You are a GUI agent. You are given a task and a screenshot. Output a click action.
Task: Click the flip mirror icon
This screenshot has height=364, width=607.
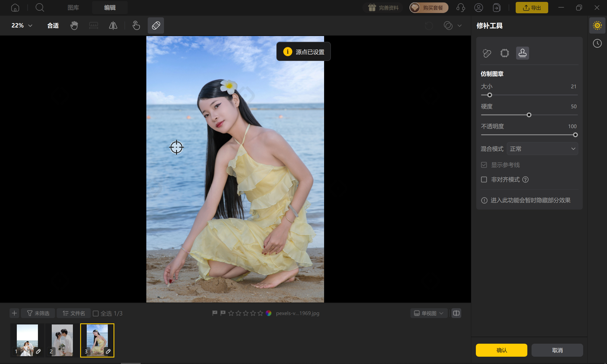pos(113,25)
